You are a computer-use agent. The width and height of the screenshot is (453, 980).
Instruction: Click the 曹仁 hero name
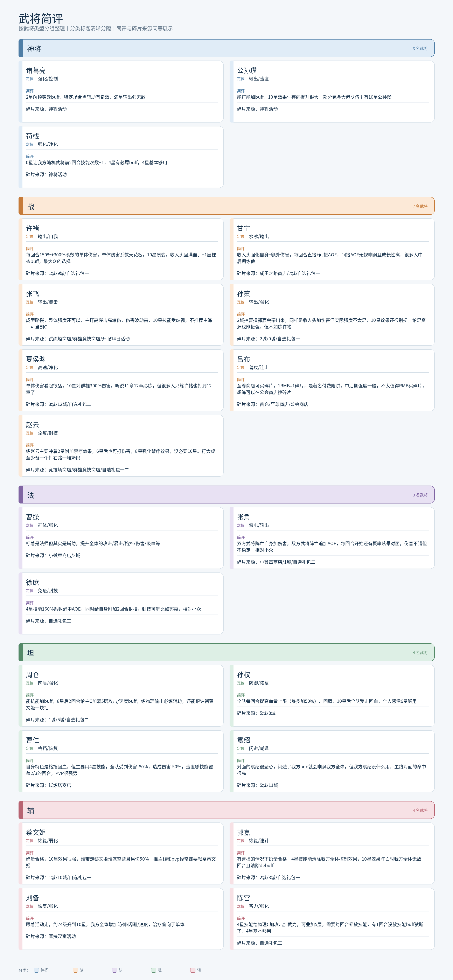[32, 740]
